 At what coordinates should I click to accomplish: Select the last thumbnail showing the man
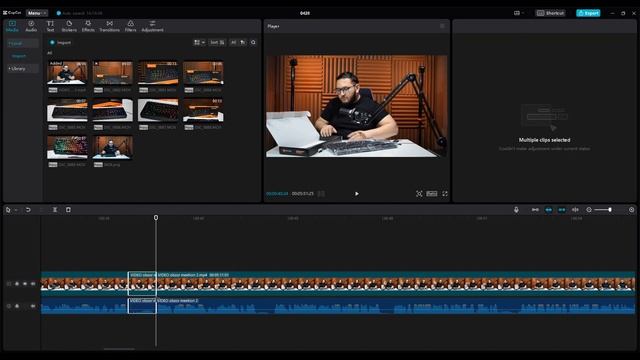coord(112,147)
